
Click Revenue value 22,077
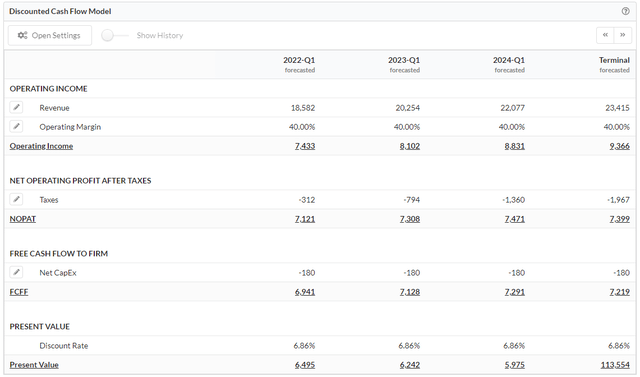513,108
